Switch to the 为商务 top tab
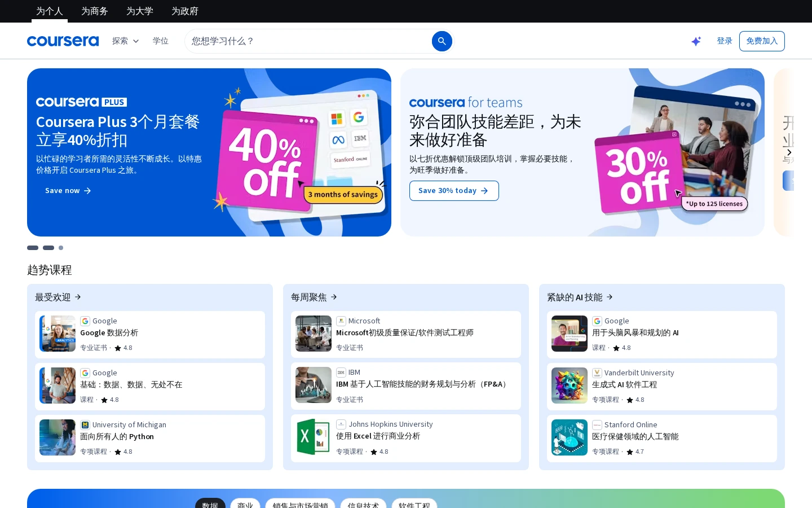Image resolution: width=812 pixels, height=508 pixels. pos(95,11)
